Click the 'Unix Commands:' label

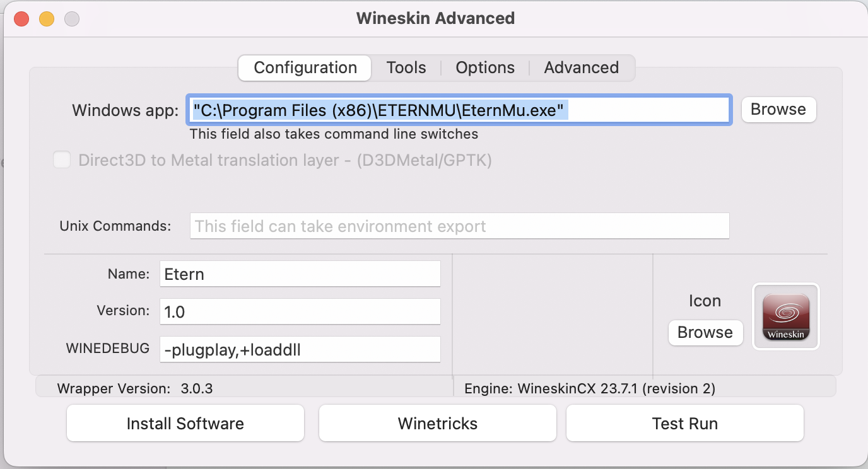click(115, 226)
